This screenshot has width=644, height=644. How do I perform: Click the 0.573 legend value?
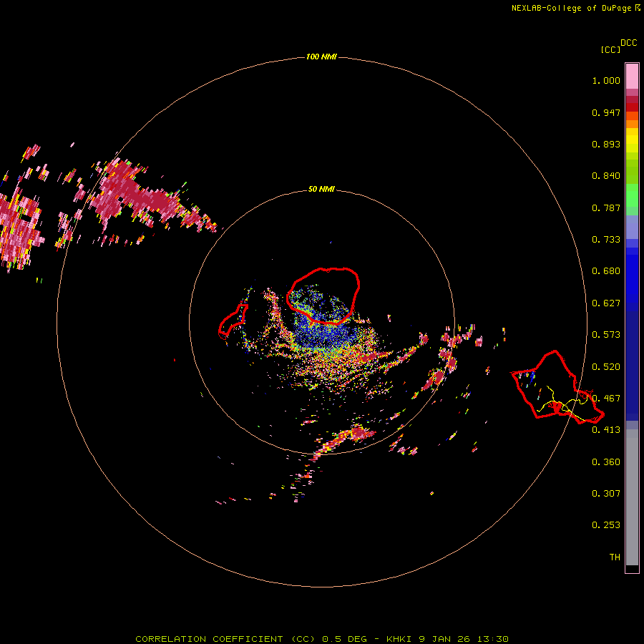click(x=606, y=335)
